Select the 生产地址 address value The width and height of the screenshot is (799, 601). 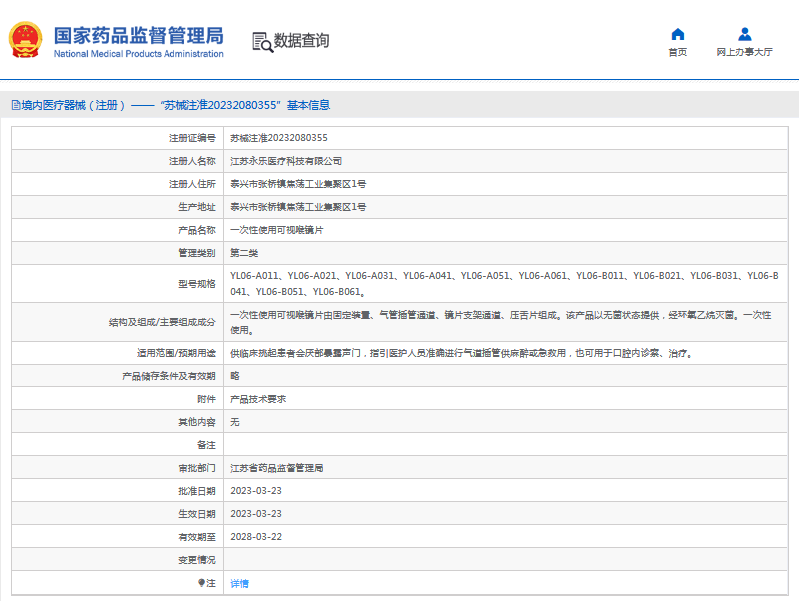(298, 207)
